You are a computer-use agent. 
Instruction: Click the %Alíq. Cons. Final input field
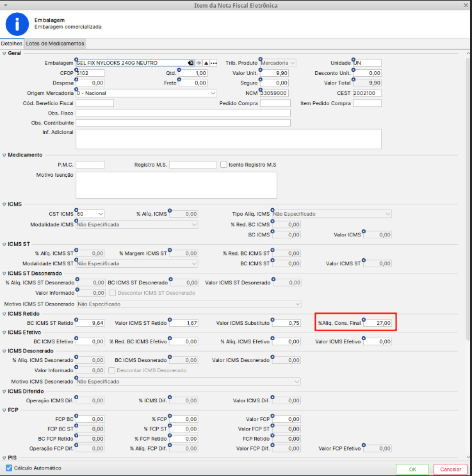pos(377,323)
